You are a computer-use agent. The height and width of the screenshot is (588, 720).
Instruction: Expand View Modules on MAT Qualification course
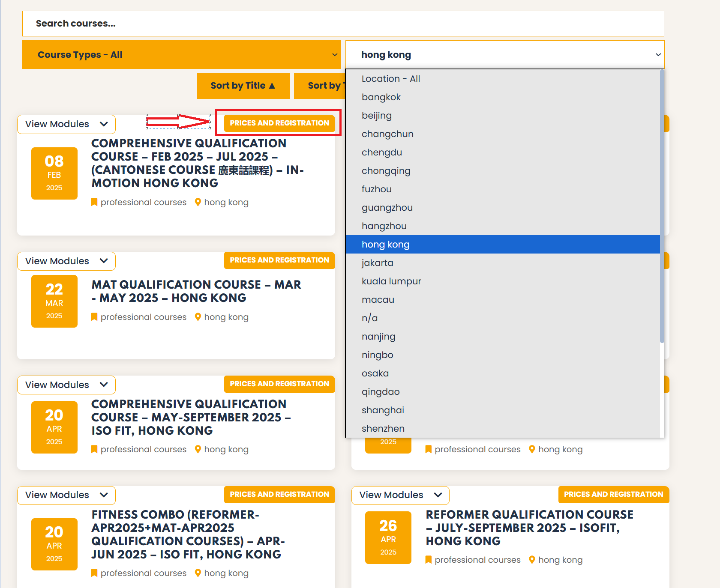(66, 261)
